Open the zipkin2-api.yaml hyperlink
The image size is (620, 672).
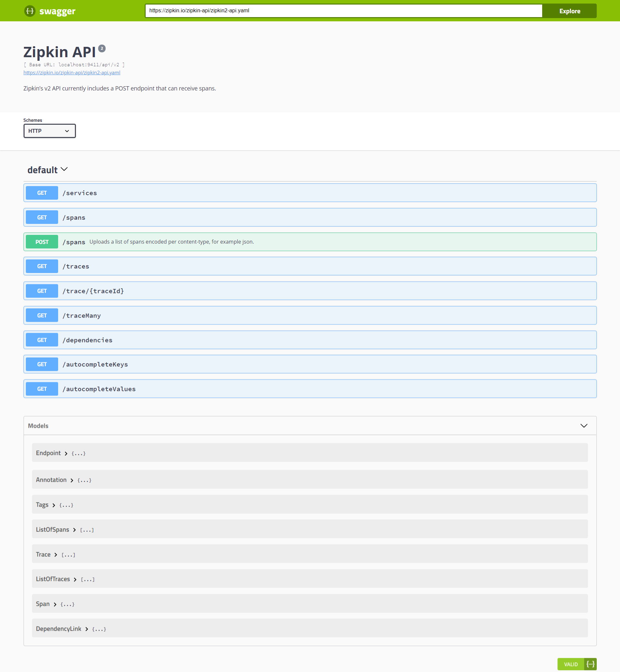[71, 72]
